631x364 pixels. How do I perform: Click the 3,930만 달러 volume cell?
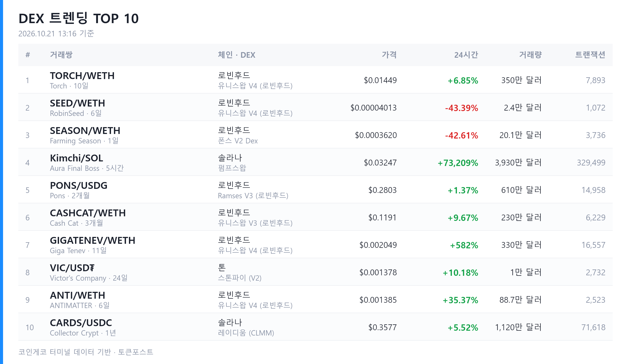[518, 163]
